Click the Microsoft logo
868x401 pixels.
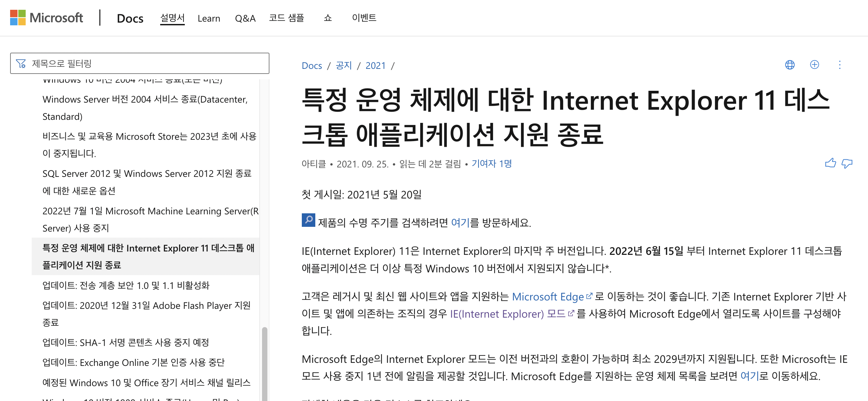click(47, 18)
